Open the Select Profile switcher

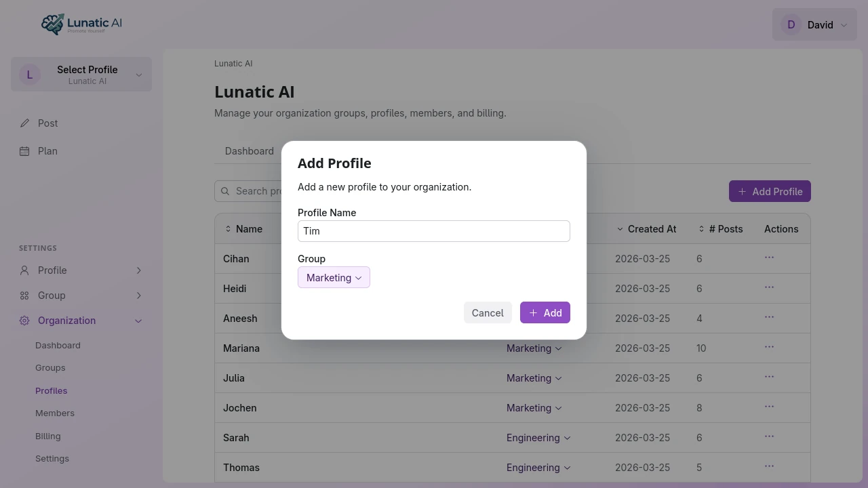81,74
